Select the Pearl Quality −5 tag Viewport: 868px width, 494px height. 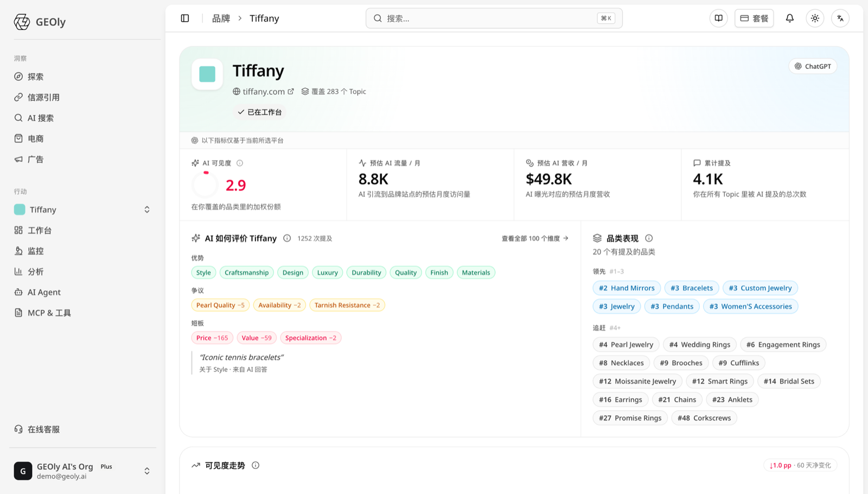[x=220, y=305]
